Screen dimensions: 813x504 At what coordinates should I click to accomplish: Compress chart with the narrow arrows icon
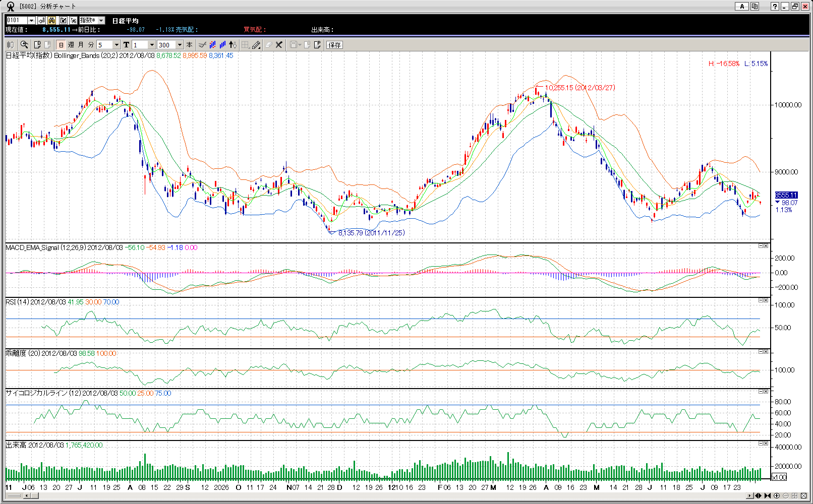pyautogui.click(x=768, y=496)
